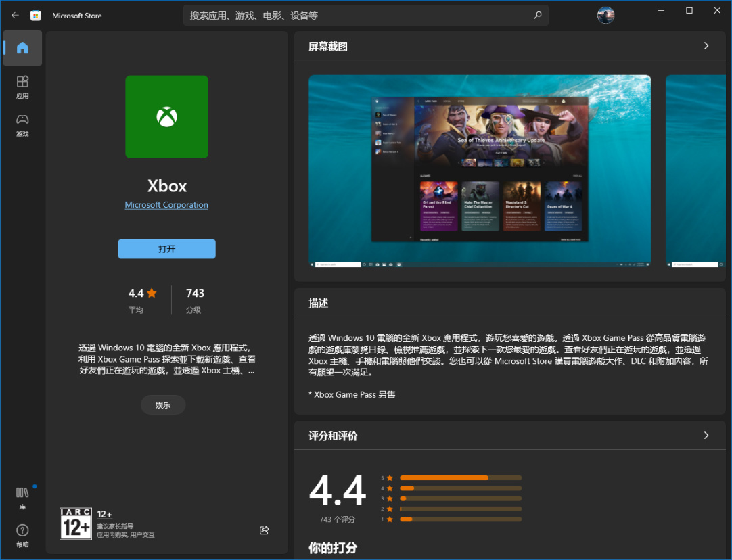Expand the 评分和评价 section chevron

706,436
